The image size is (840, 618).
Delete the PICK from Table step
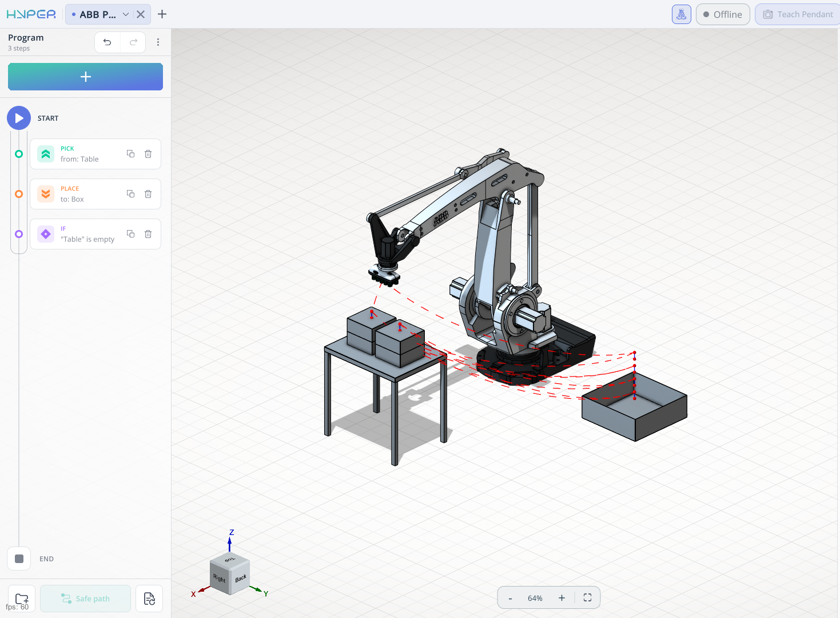[148, 154]
